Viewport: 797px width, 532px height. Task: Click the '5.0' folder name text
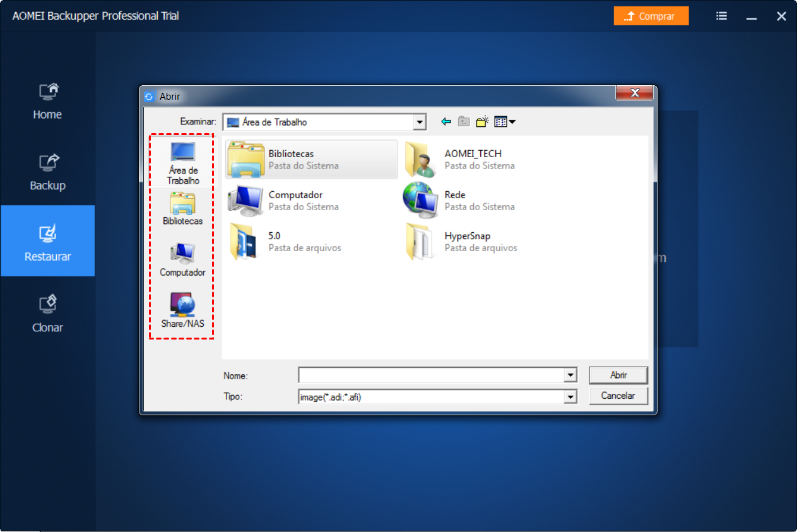[275, 236]
